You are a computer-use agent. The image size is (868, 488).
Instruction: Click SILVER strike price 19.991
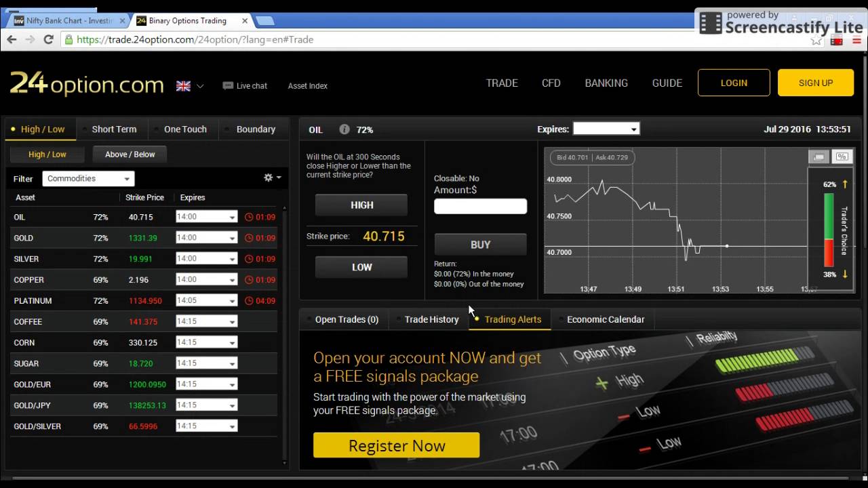(x=140, y=259)
